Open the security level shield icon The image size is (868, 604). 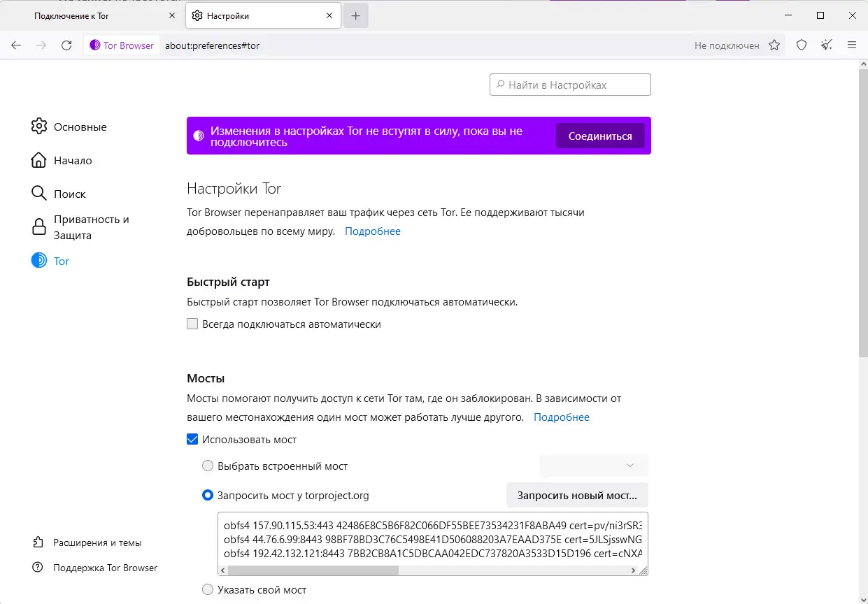(x=801, y=45)
